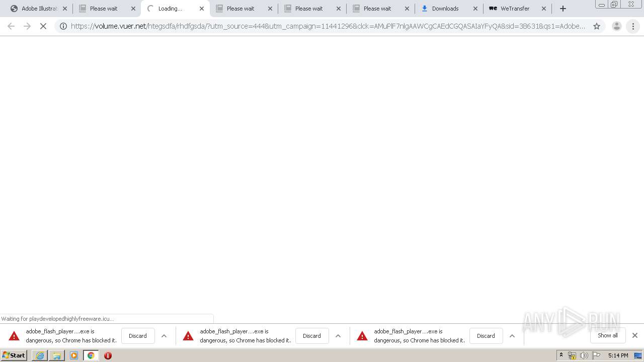Close the downloads bar
This screenshot has height=362, width=644.
coord(635,335)
